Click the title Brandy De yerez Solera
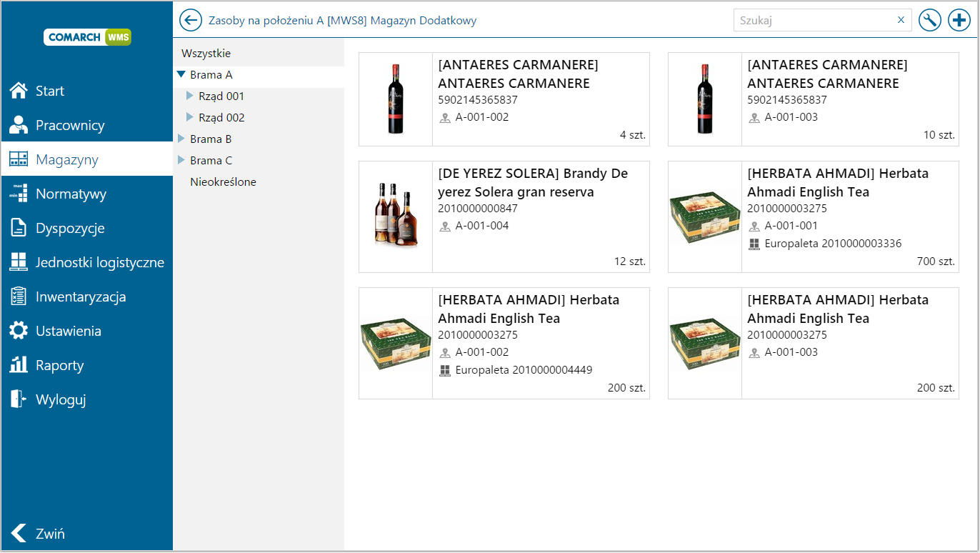Image resolution: width=980 pixels, height=553 pixels. point(533,182)
